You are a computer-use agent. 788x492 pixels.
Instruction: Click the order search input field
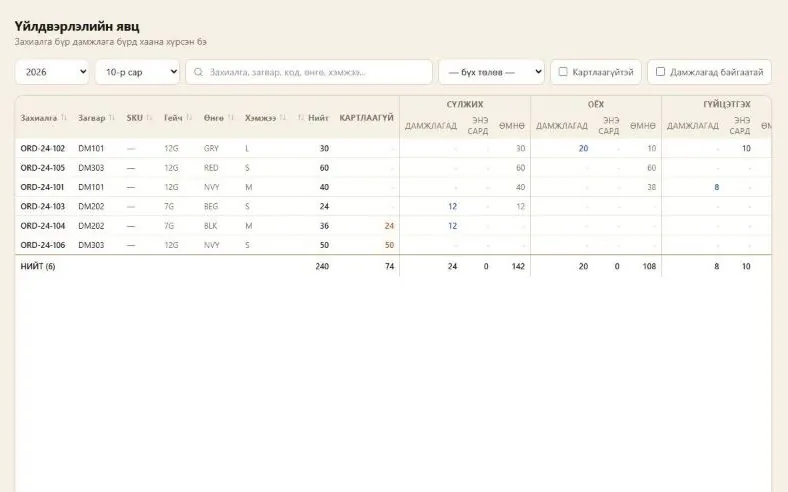[x=309, y=72]
